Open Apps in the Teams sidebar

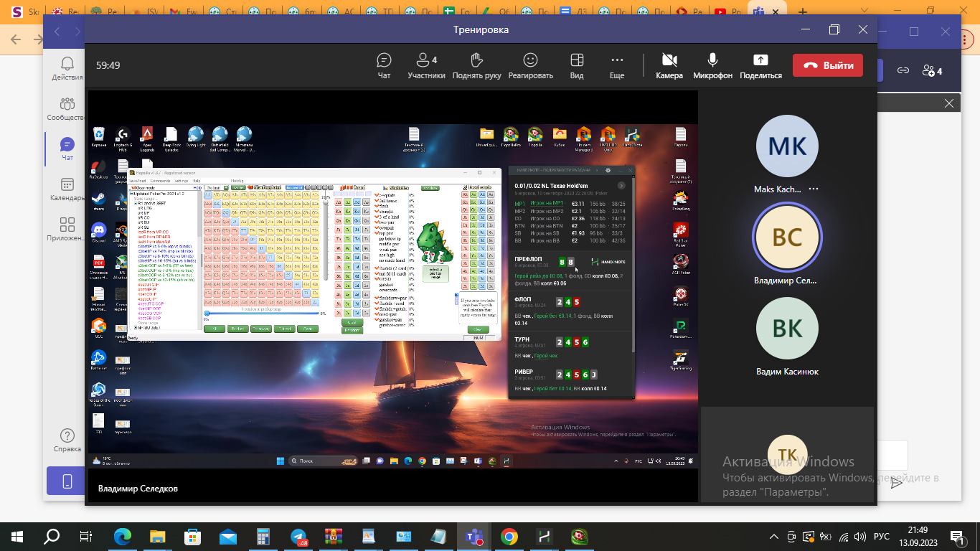67,230
